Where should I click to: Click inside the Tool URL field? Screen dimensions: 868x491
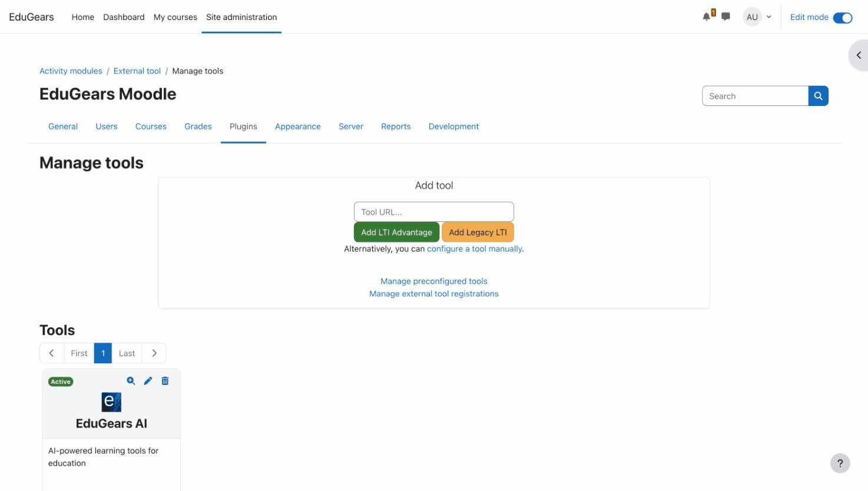433,211
